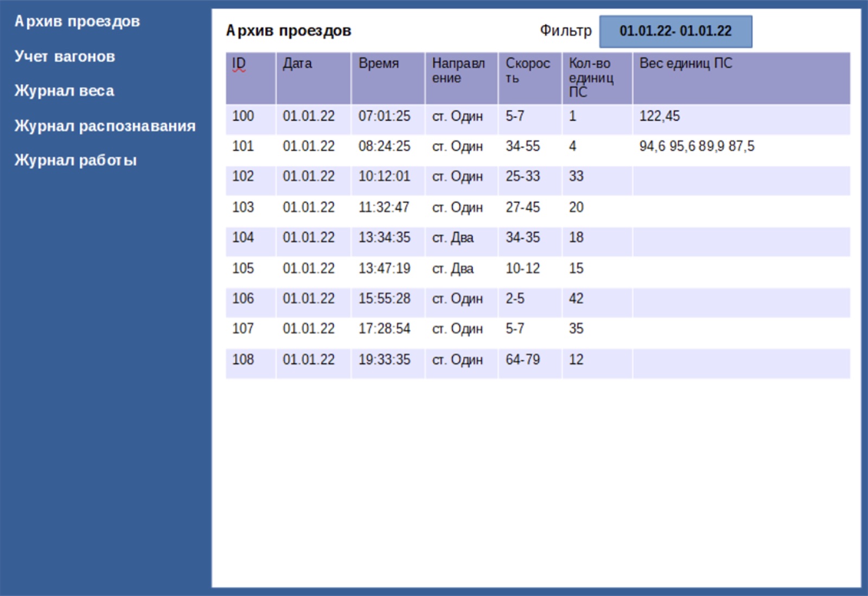Click the Направление column header
This screenshot has width=868, height=596.
[x=462, y=78]
